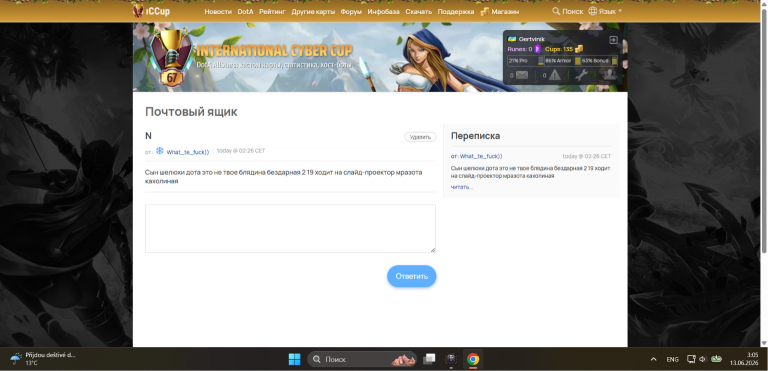Open the weather widget showing 13°C
This screenshot has height=371, width=768.
pos(42,359)
